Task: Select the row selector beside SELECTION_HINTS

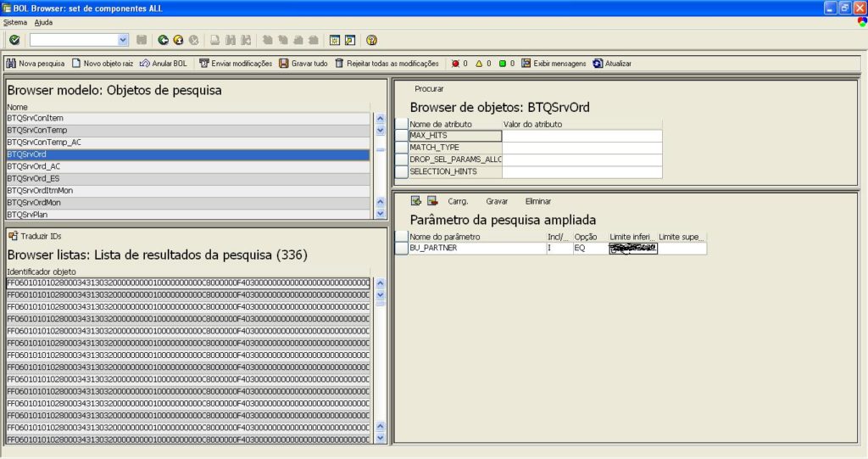Action: pos(402,172)
